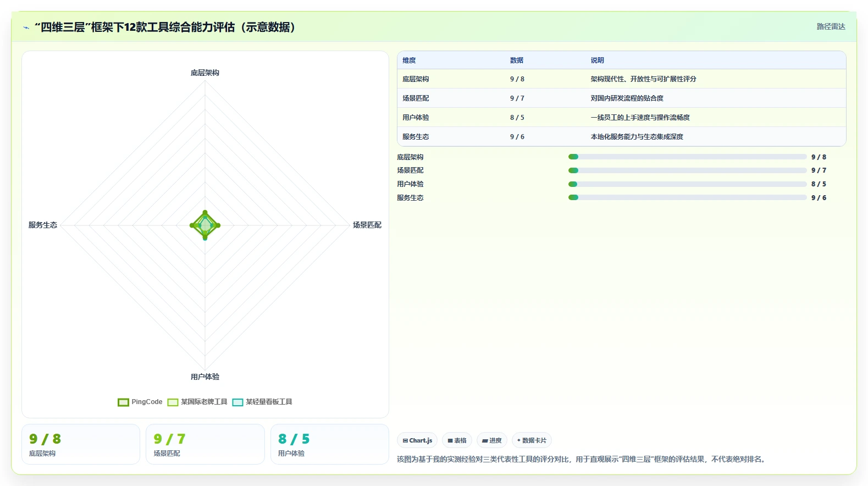Viewport: 868px width, 486px height.
Task: Click the footnote text about 实测经验
Action: 582,459
